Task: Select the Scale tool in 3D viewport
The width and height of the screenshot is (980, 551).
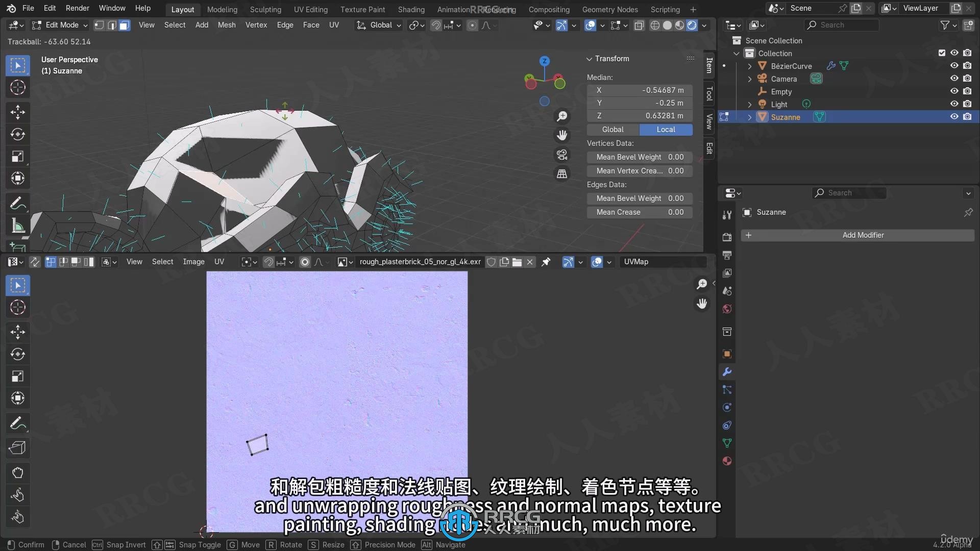Action: tap(18, 157)
